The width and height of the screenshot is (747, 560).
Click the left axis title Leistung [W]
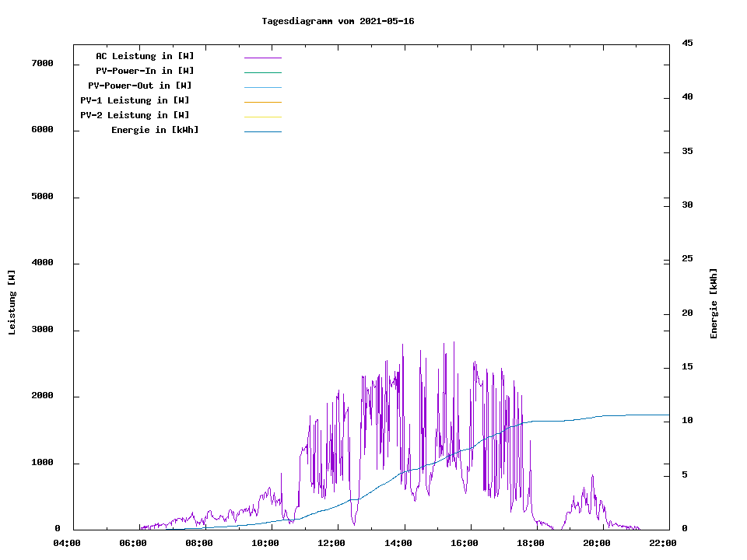12,303
